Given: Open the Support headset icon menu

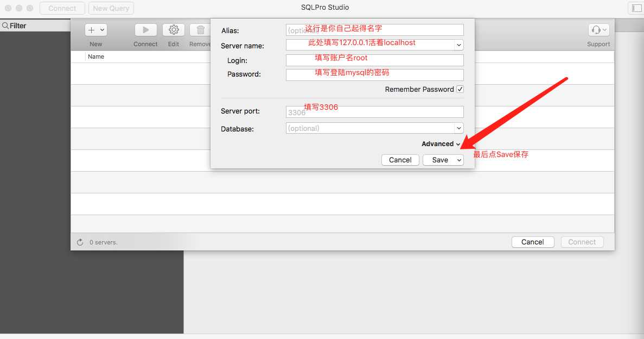Looking at the screenshot, I should [x=598, y=30].
